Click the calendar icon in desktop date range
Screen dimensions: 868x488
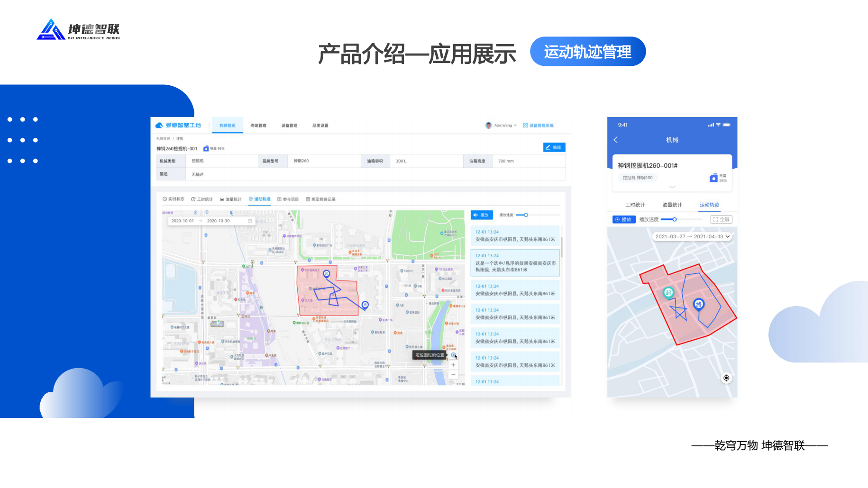coord(250,221)
